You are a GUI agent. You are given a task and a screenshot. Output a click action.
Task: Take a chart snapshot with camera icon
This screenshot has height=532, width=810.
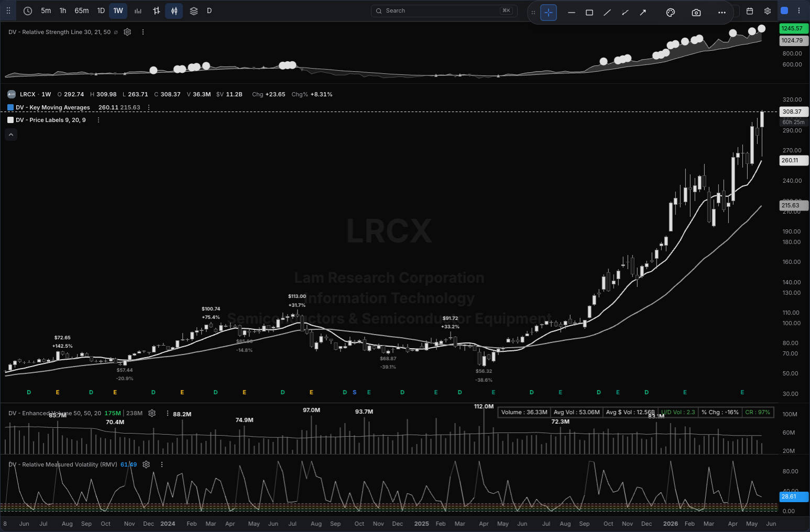696,13
